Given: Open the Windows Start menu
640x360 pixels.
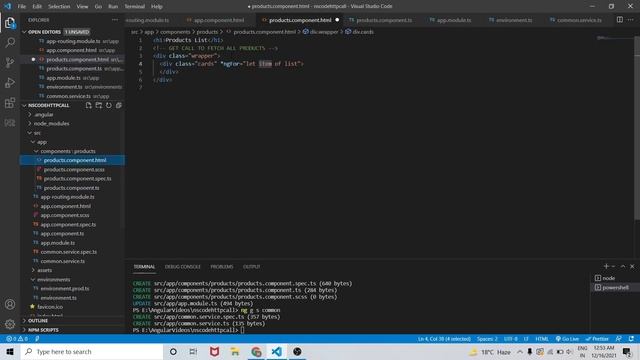Looking at the screenshot, I should click(x=10, y=351).
